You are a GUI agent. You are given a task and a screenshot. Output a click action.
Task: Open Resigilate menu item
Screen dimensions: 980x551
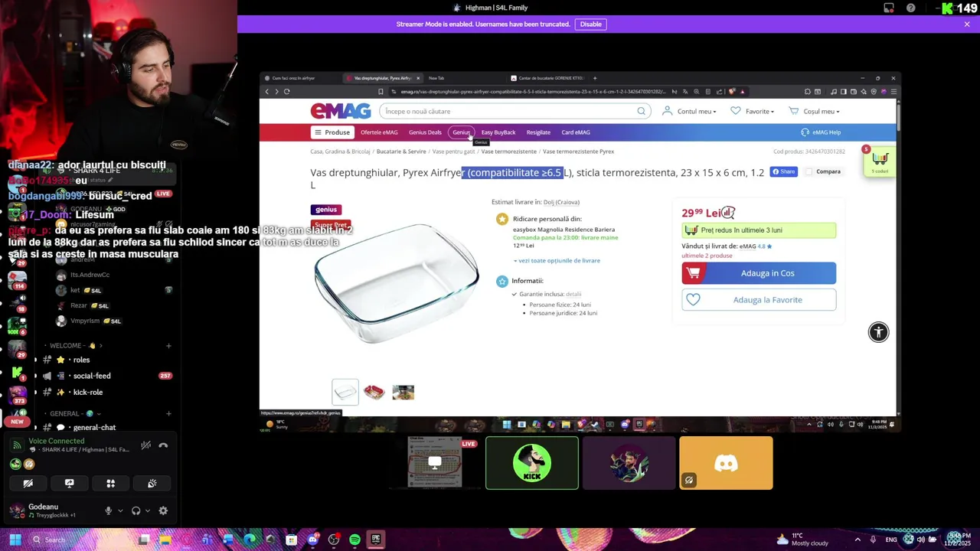tap(538, 132)
